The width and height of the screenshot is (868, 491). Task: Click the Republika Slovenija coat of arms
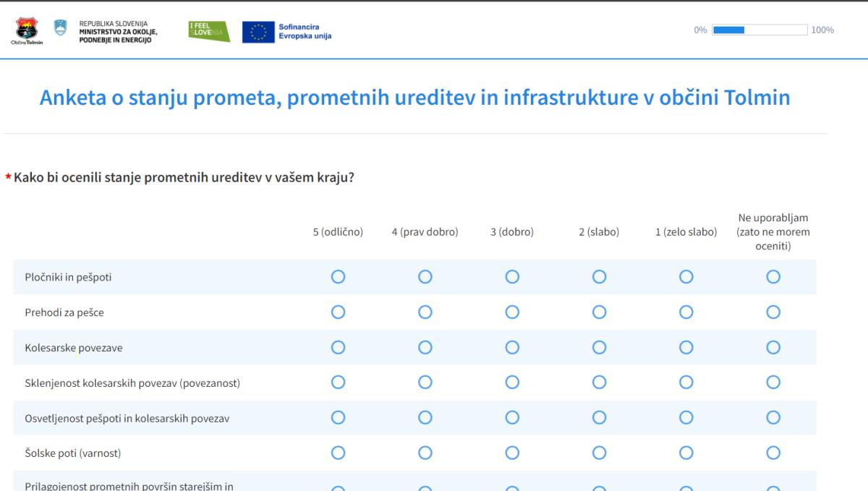(61, 27)
